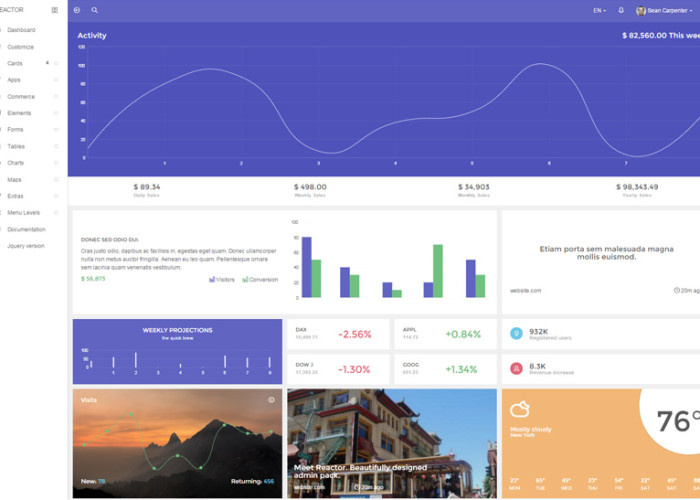Viewport: 700px width, 500px height.
Task: Click the Returning: 456 visits label
Action: (x=252, y=481)
